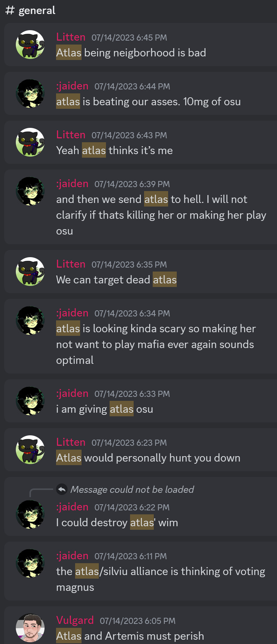Viewport: 277px width, 644px height.
Task: Click the hash icon beside general
Action: tap(10, 10)
